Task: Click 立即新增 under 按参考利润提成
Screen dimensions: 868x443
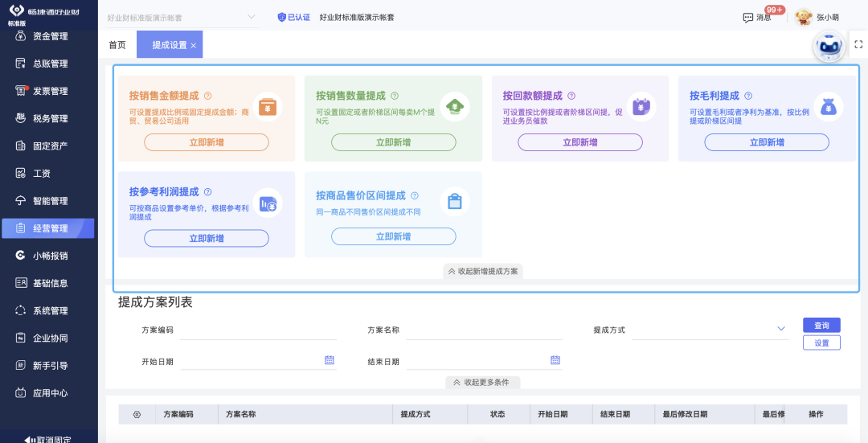Action: pos(207,238)
